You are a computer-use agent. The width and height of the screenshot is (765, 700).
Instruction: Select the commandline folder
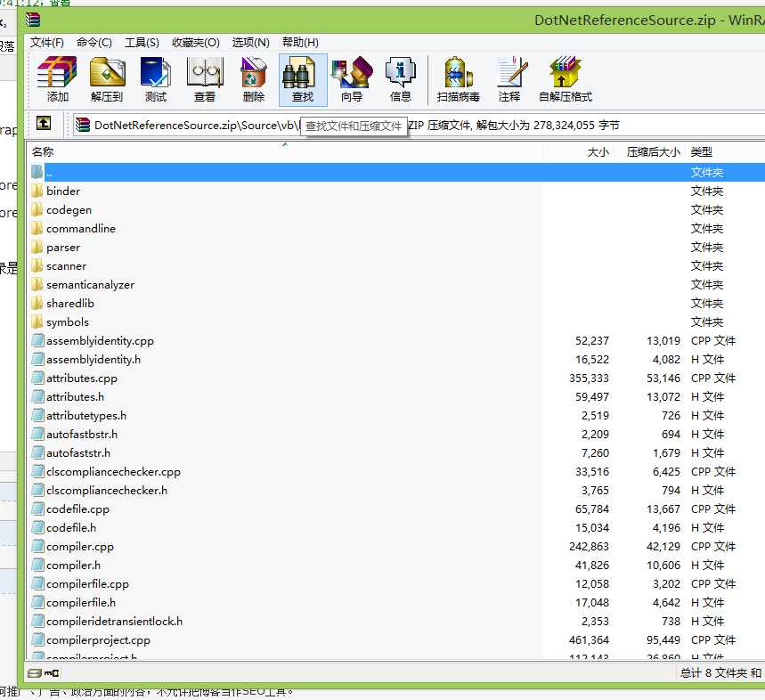coord(81,229)
